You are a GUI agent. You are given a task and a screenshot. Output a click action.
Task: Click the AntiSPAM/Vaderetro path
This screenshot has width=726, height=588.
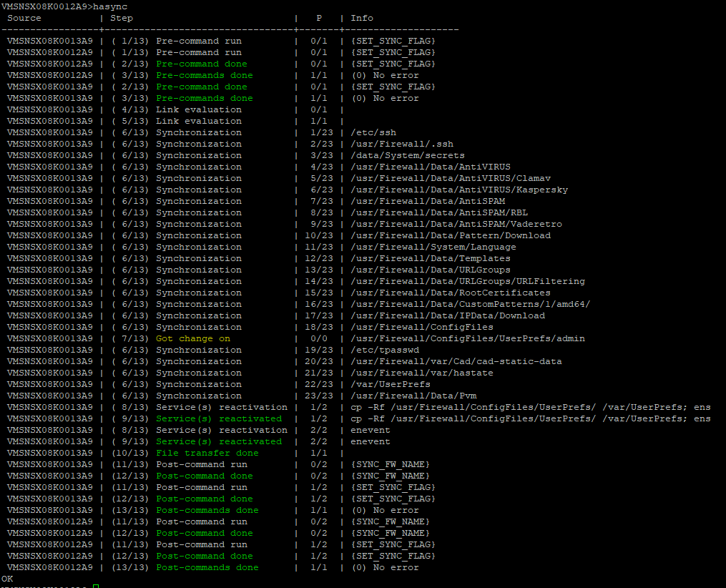click(x=456, y=224)
